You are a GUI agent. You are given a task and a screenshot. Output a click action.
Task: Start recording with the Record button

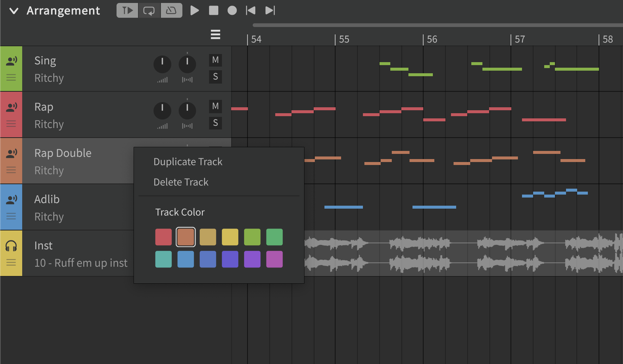[x=232, y=10]
